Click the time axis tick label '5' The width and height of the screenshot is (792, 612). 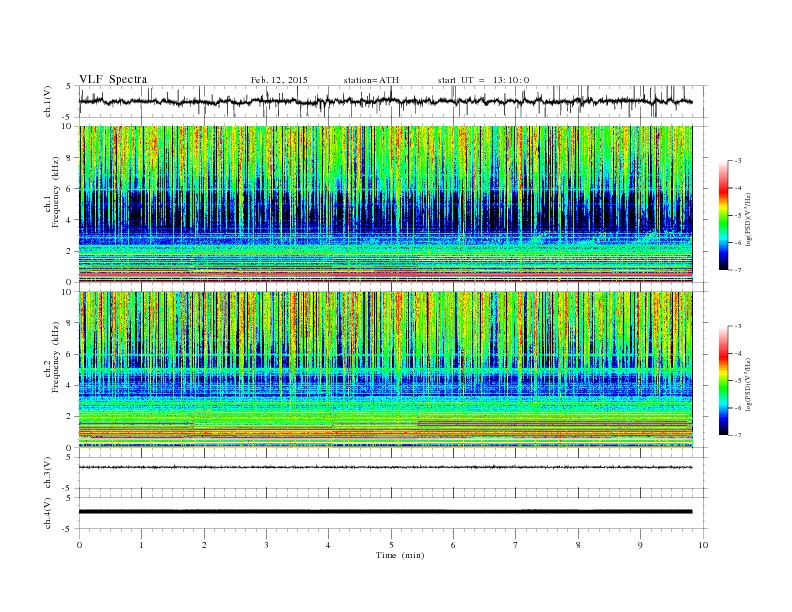click(391, 545)
